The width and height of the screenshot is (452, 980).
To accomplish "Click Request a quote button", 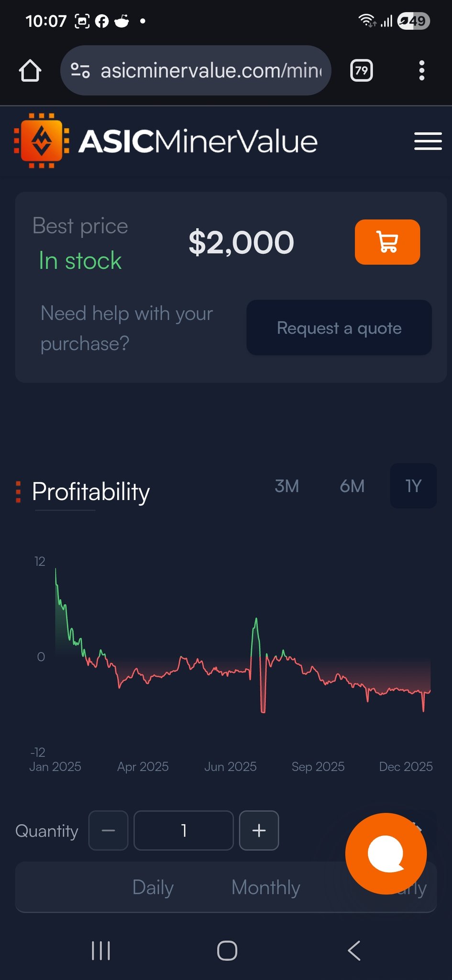I will click(x=339, y=328).
